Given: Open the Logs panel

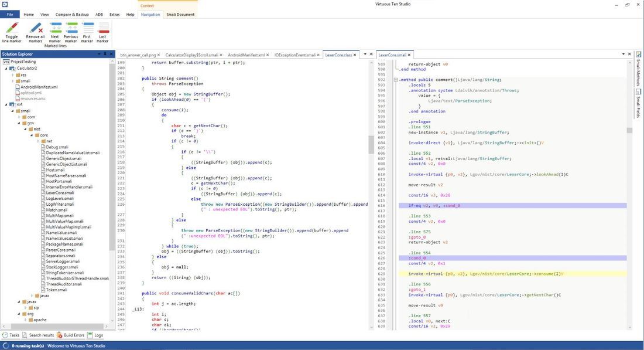Looking at the screenshot, I should click(x=95, y=335).
